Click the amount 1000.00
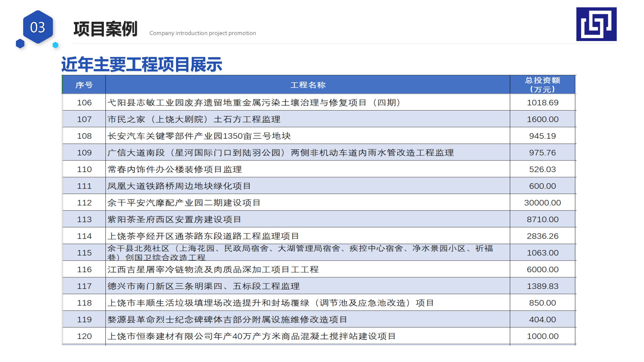 pyautogui.click(x=543, y=336)
